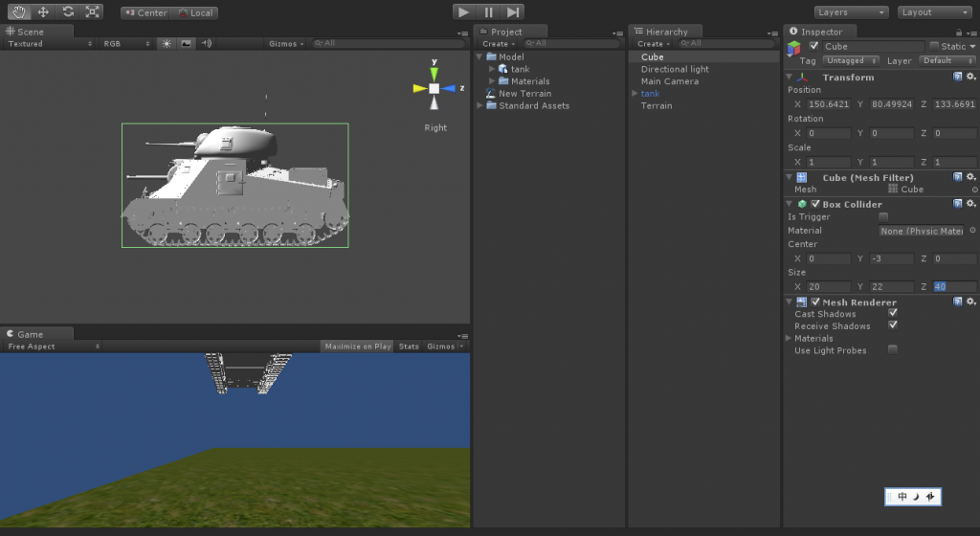This screenshot has height=536, width=980.
Task: Collapse the Model folder
Action: (480, 56)
